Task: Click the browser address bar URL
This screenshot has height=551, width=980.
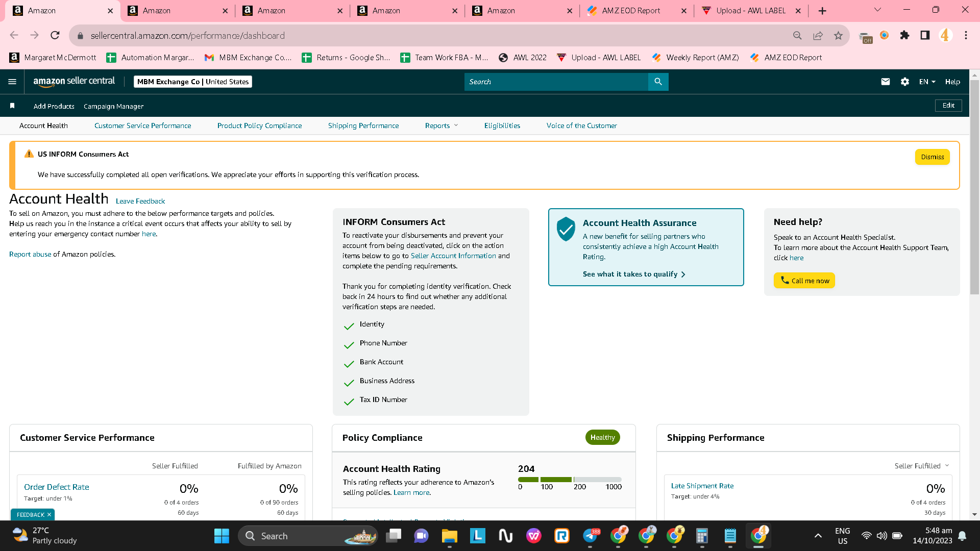Action: click(188, 36)
